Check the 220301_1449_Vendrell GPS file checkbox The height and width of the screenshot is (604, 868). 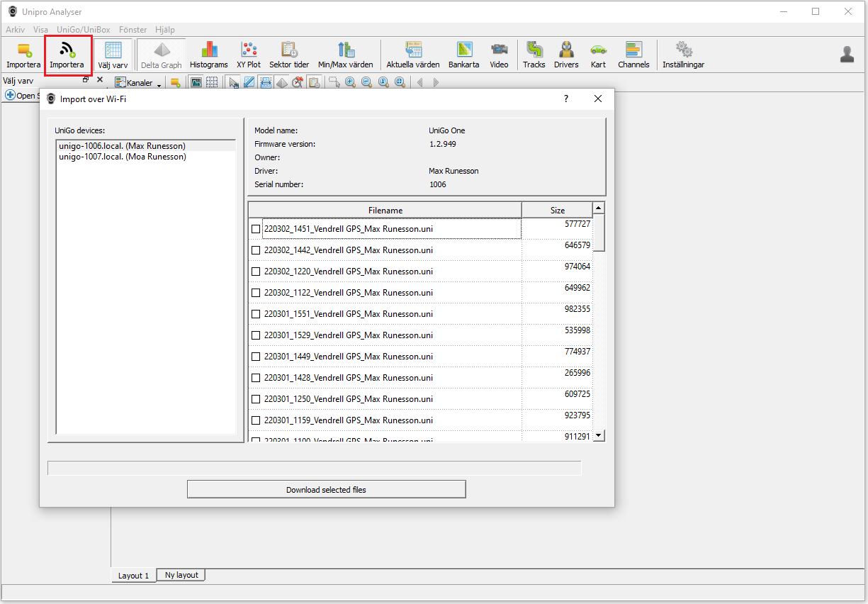[256, 357]
